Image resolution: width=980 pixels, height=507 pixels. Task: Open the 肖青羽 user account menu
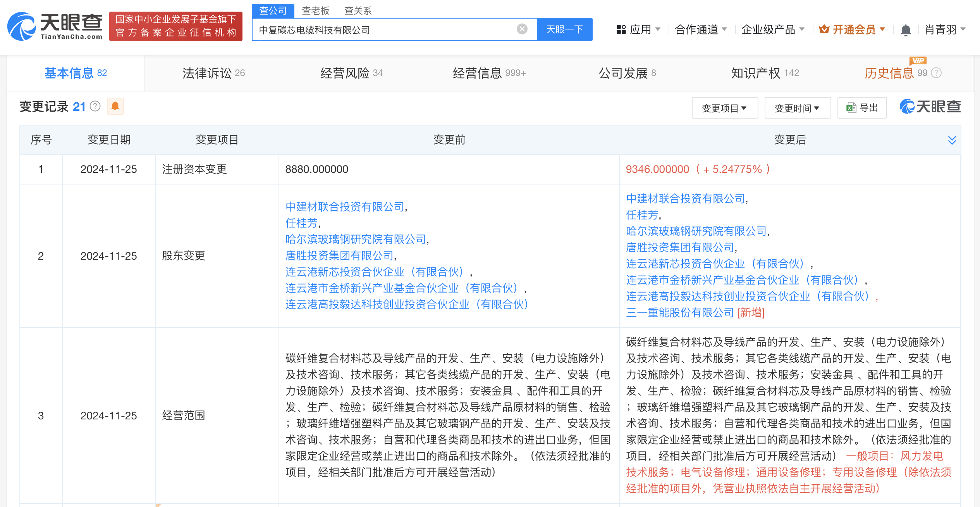point(945,29)
